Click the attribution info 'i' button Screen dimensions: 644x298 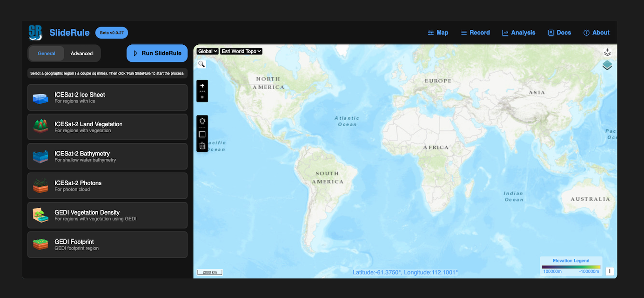point(610,271)
